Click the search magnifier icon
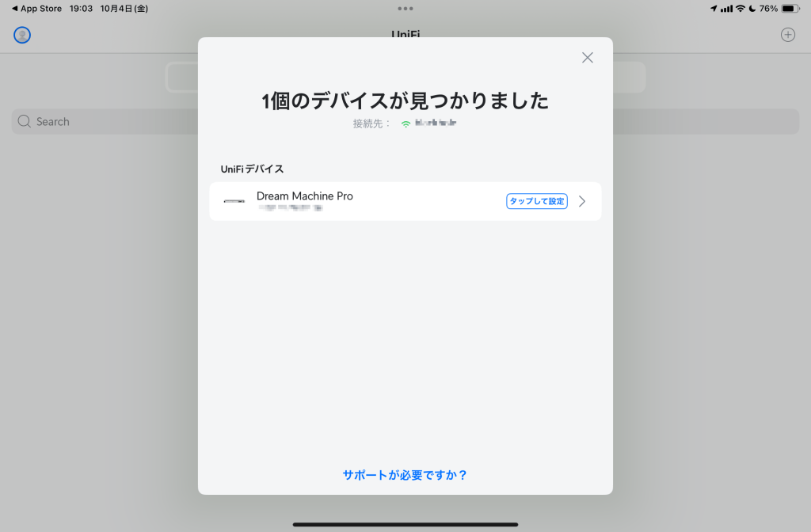 pyautogui.click(x=24, y=121)
